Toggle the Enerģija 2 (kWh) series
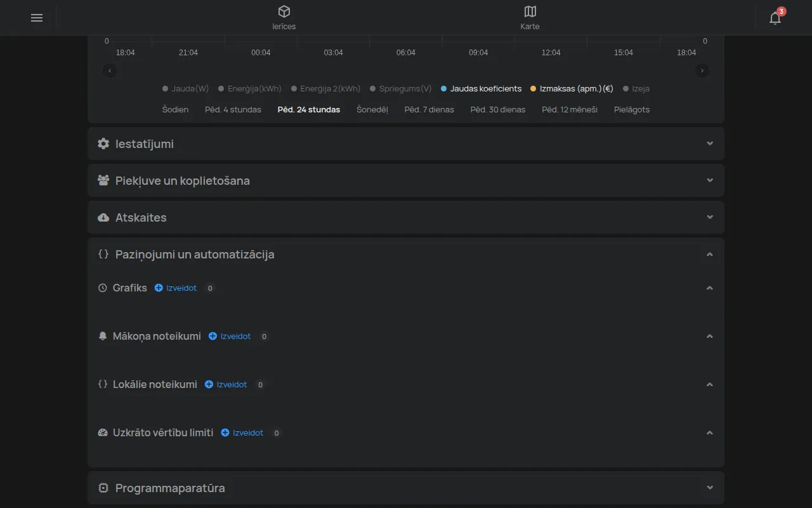This screenshot has height=508, width=812. click(x=326, y=89)
